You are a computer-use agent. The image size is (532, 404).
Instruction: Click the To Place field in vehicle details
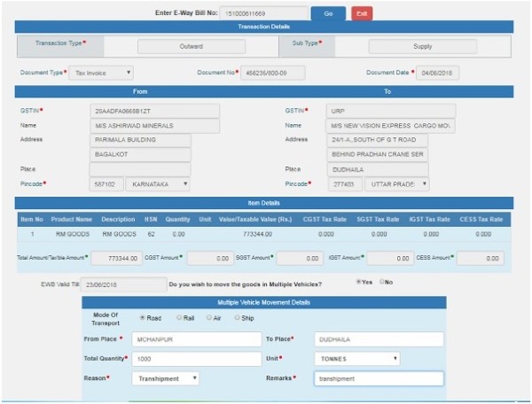coord(378,339)
